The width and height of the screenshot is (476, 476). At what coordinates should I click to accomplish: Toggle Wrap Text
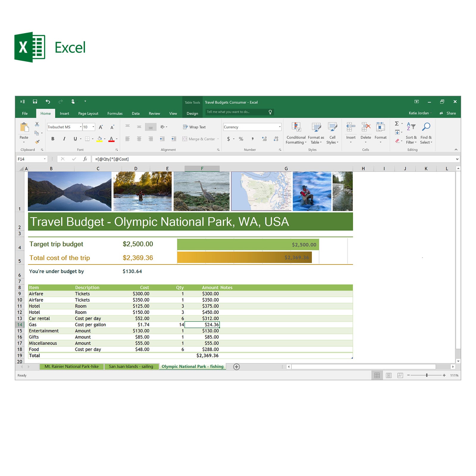pos(194,127)
